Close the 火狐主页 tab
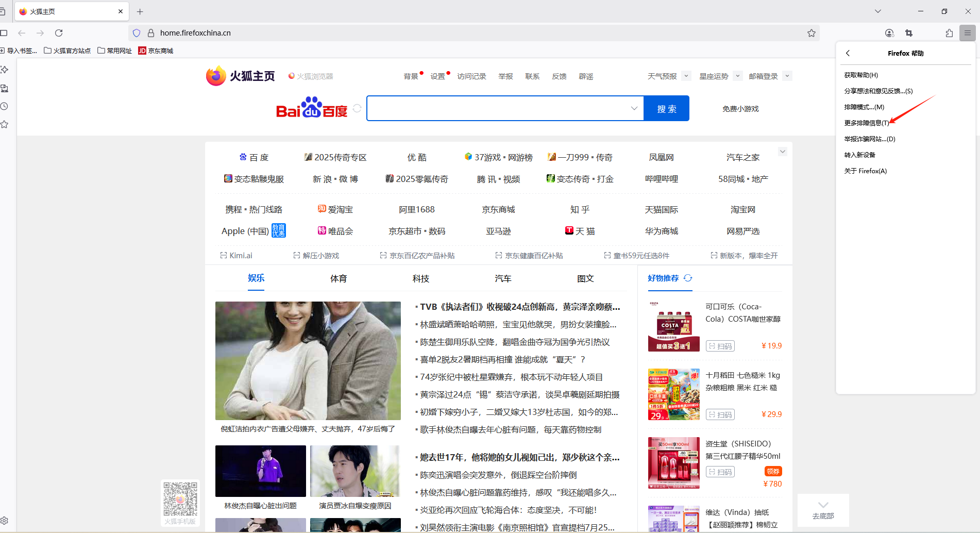The image size is (980, 533). click(x=121, y=11)
